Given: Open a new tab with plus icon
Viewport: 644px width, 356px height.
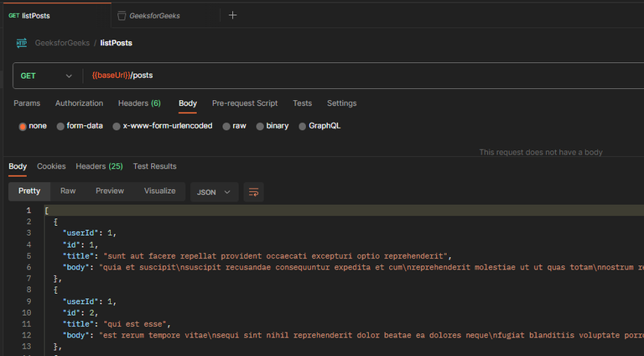Looking at the screenshot, I should 232,15.
